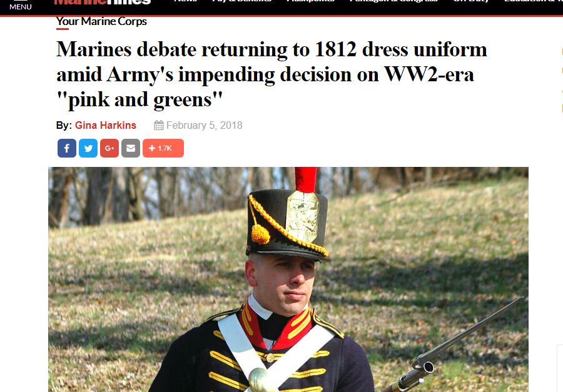
Task: Open the Your Marine Corps section
Action: (x=101, y=21)
